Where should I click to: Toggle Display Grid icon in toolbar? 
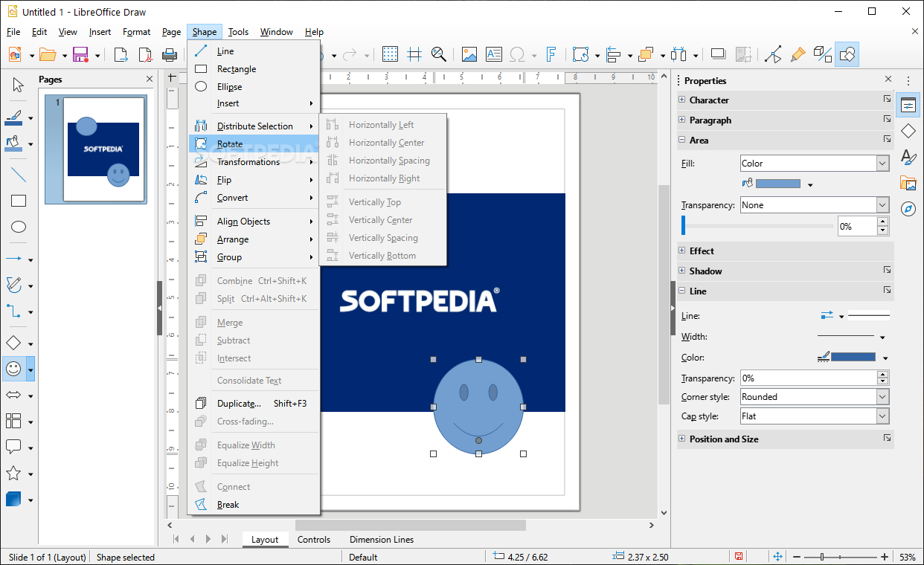390,54
